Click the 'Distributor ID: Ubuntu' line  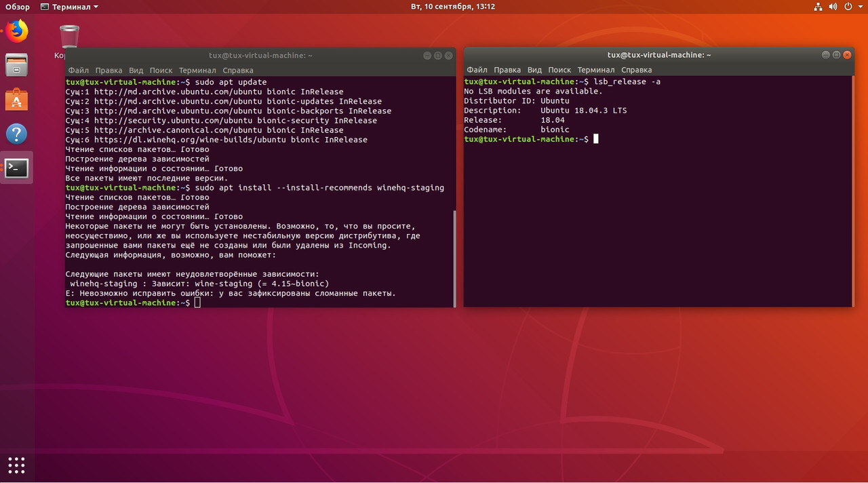point(517,100)
